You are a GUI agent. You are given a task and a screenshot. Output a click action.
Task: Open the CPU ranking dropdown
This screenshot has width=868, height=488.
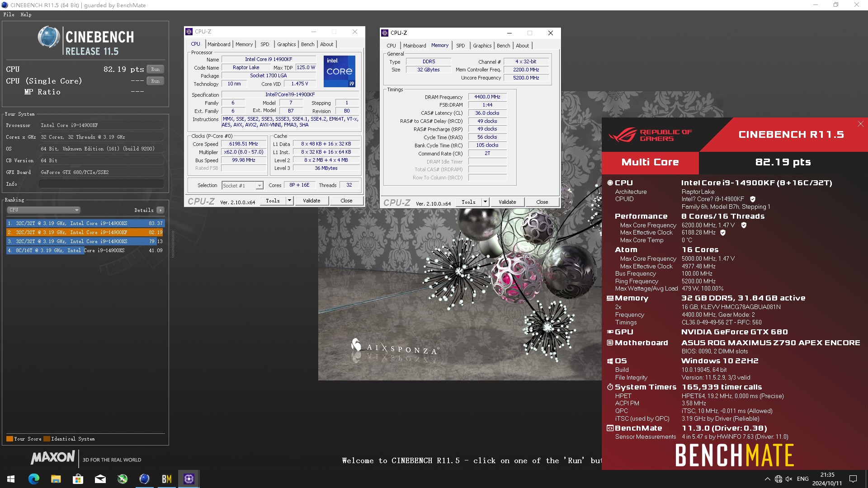point(43,210)
